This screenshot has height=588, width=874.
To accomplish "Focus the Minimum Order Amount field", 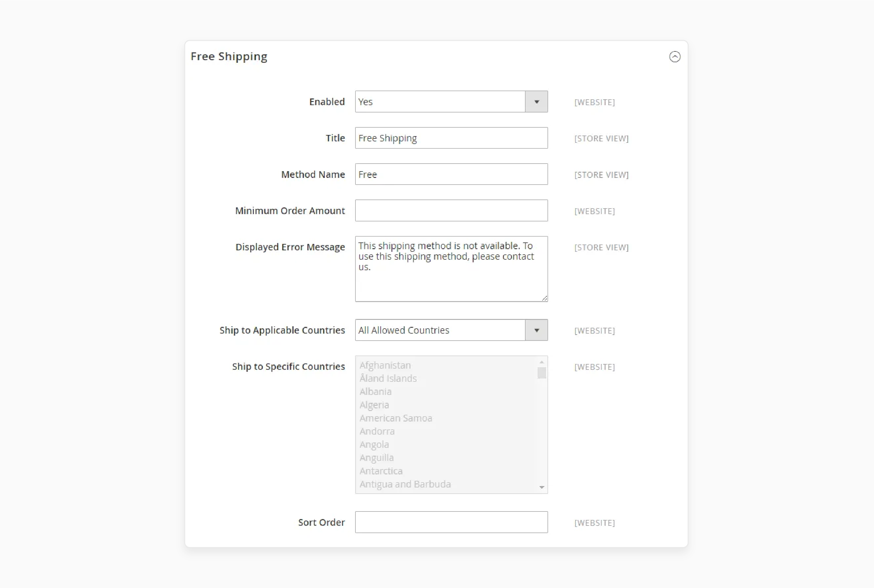I will (x=451, y=211).
